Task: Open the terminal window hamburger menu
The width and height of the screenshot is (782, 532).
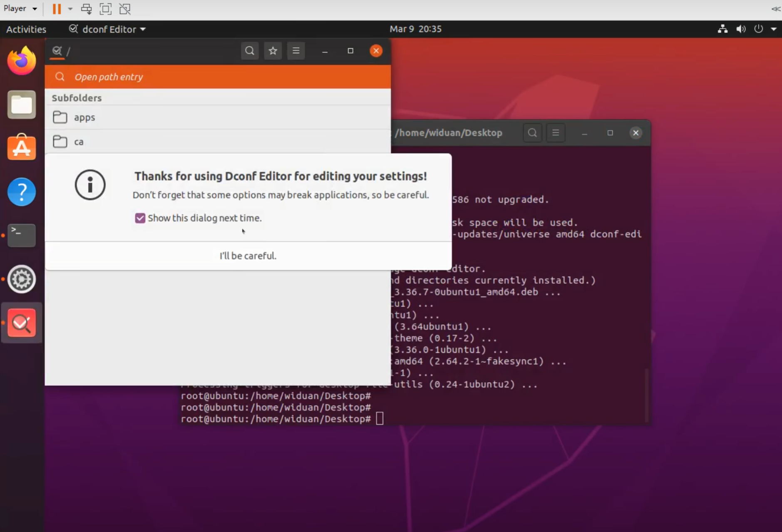Action: click(x=556, y=133)
